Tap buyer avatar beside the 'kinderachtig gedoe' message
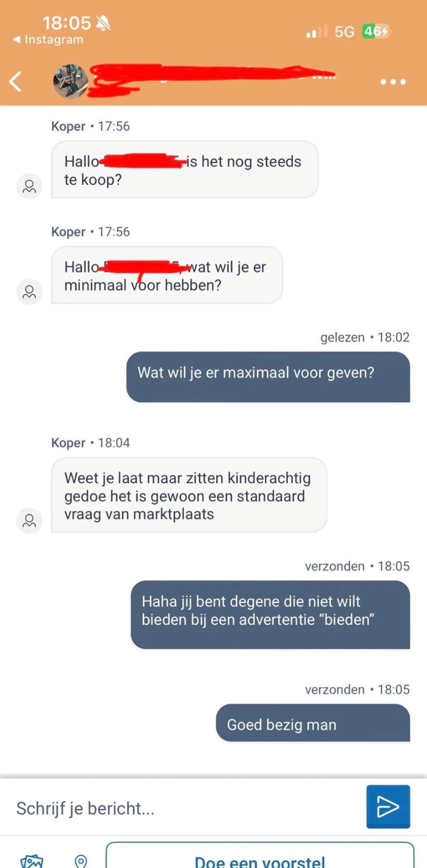 (x=29, y=520)
